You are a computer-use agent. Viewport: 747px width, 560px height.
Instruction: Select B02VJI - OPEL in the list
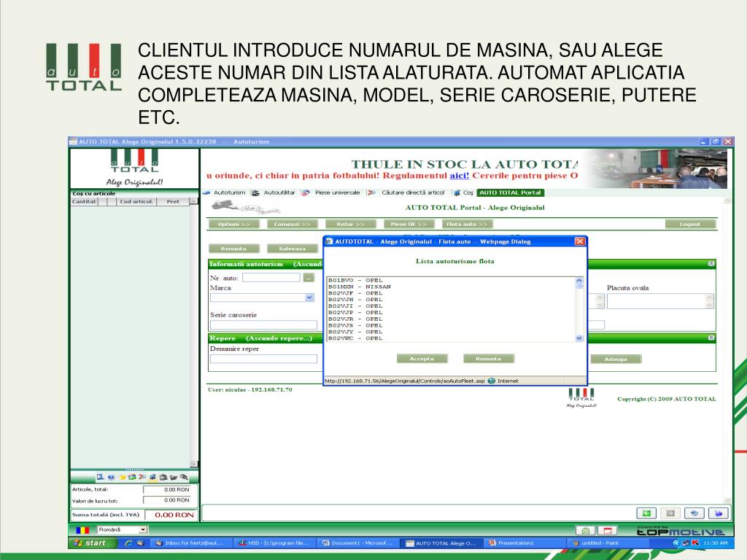click(355, 306)
